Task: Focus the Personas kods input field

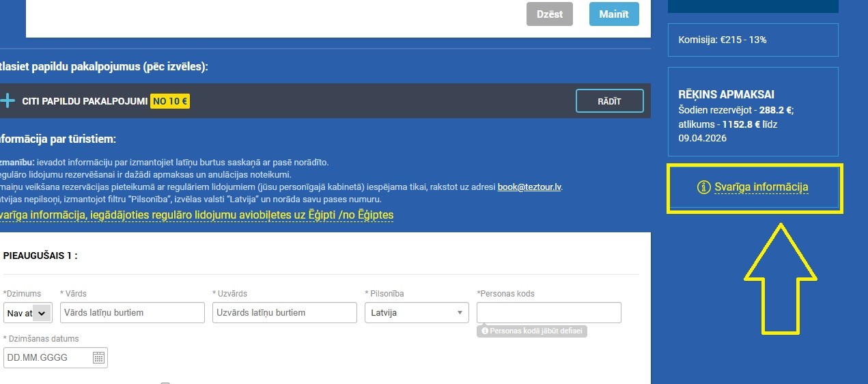Action: click(x=549, y=313)
